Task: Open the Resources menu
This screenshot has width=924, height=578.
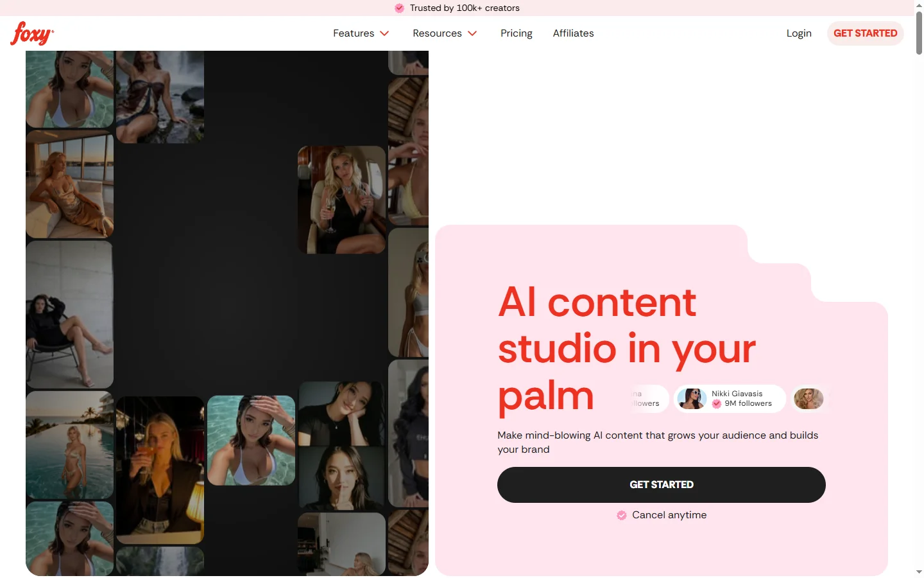Action: 437,33
